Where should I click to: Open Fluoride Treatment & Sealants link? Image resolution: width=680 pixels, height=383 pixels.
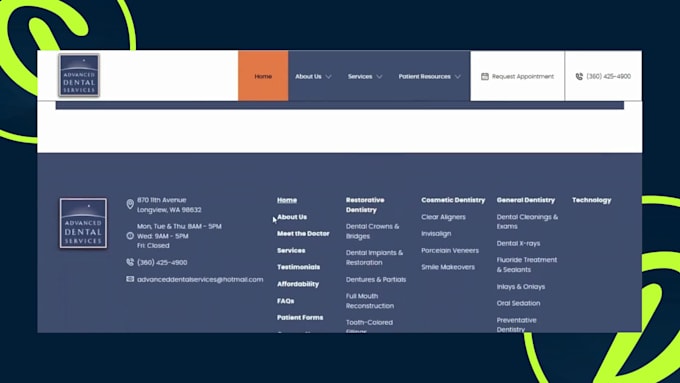point(527,265)
